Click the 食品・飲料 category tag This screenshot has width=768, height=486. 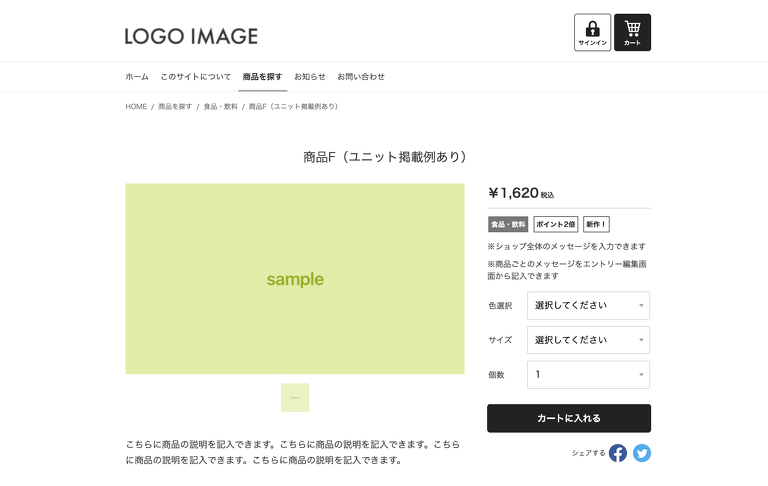(507, 224)
